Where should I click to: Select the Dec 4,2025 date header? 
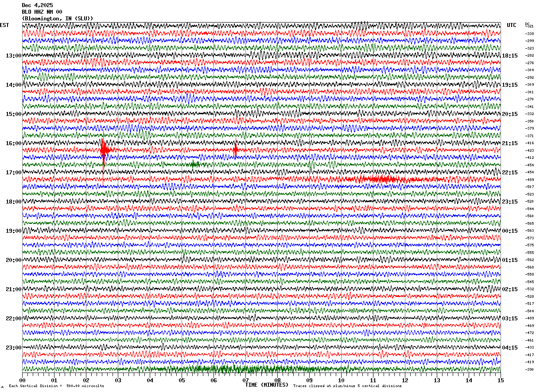coord(37,5)
